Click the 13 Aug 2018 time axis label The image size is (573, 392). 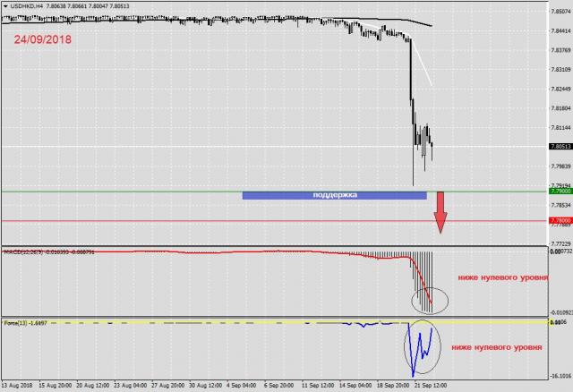[17, 386]
